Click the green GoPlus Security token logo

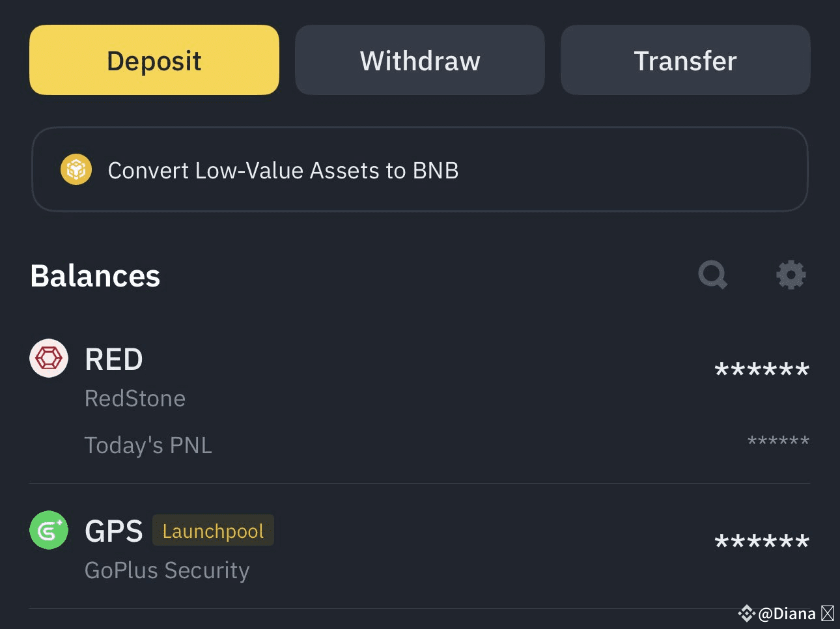pos(48,530)
